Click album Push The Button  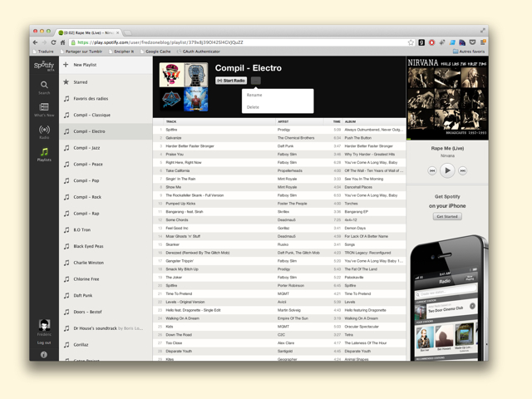point(358,138)
